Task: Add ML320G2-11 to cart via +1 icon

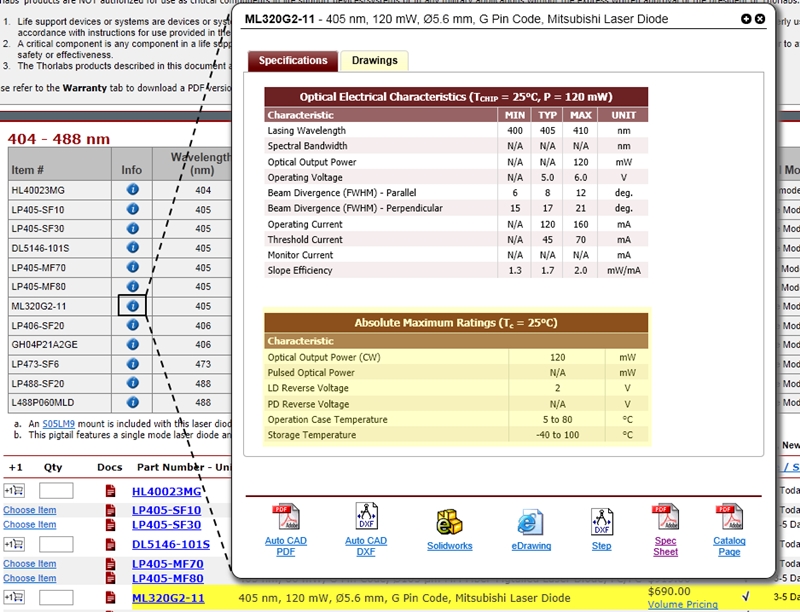Action: [x=14, y=597]
